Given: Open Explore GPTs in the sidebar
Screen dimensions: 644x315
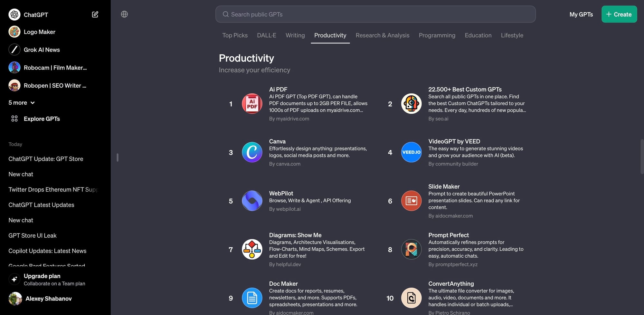Looking at the screenshot, I should [42, 119].
